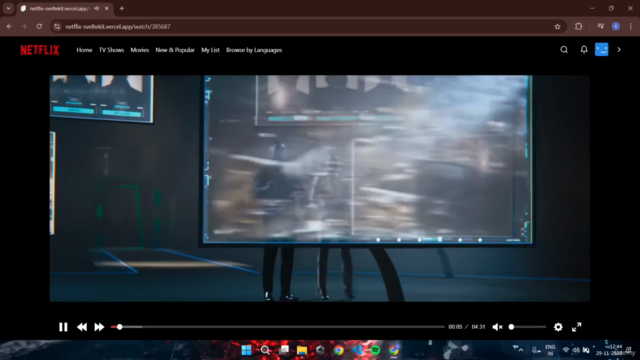Open Netflix notifications bell
The height and width of the screenshot is (360, 640).
click(584, 50)
